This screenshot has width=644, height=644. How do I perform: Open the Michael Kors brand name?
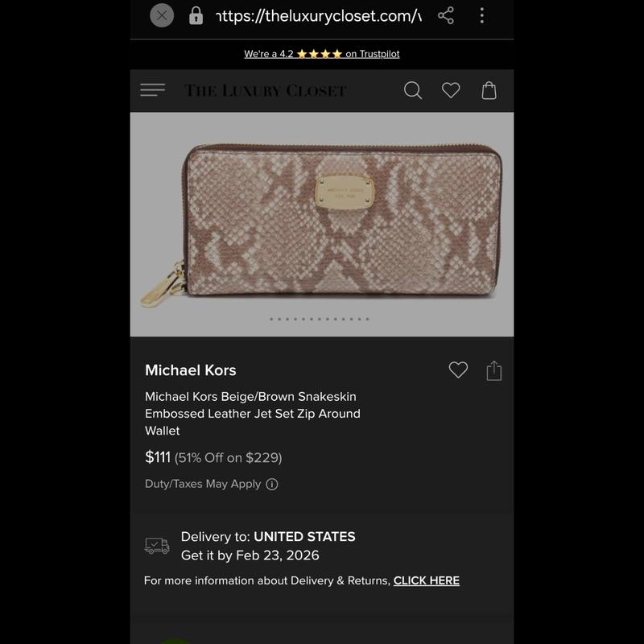tap(191, 370)
